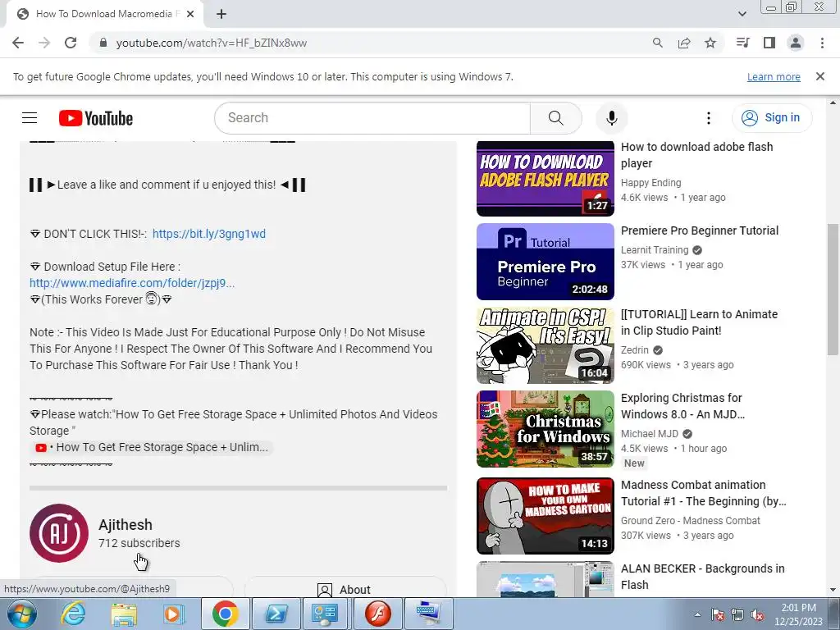Open the Ajithesh channel name

[x=126, y=524]
